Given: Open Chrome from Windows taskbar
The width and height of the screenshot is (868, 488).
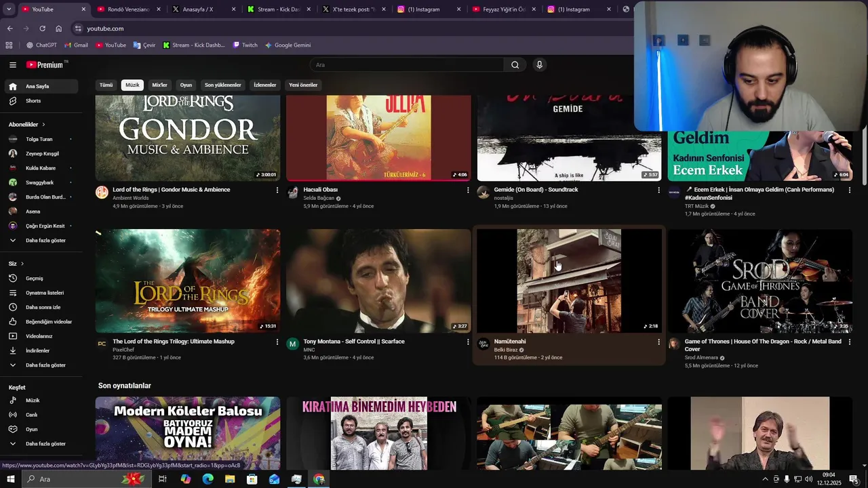Looking at the screenshot, I should (x=319, y=479).
